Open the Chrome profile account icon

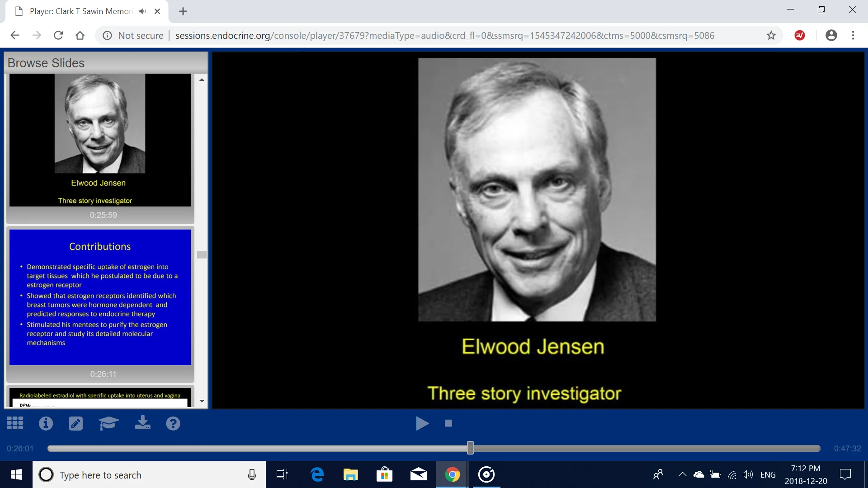click(831, 35)
